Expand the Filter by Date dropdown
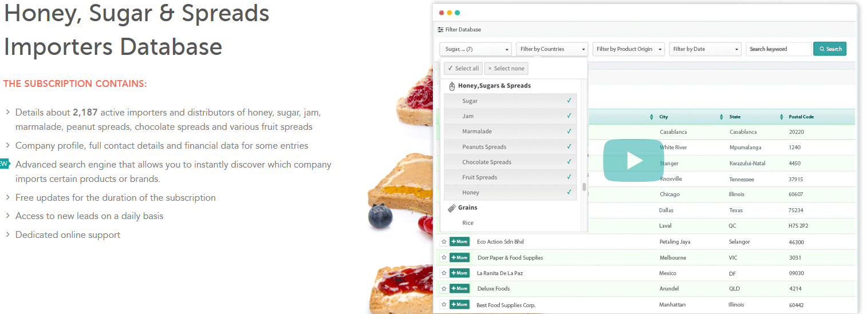 (705, 49)
